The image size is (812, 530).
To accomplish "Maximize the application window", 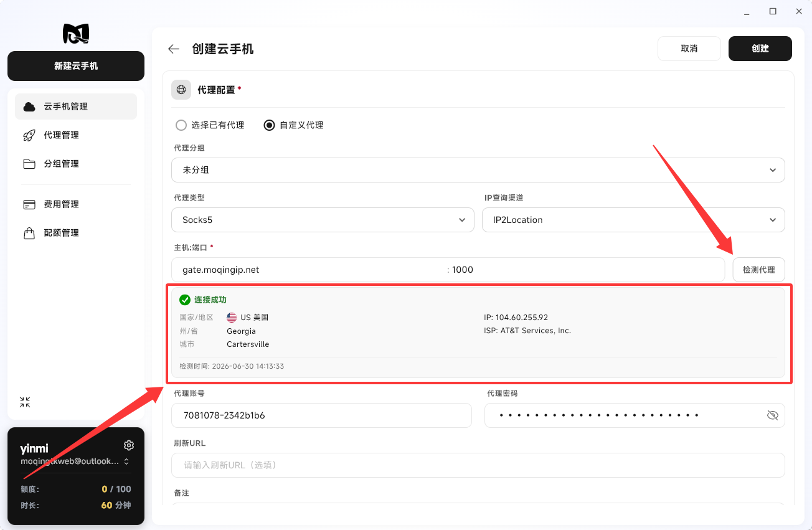I will point(773,11).
